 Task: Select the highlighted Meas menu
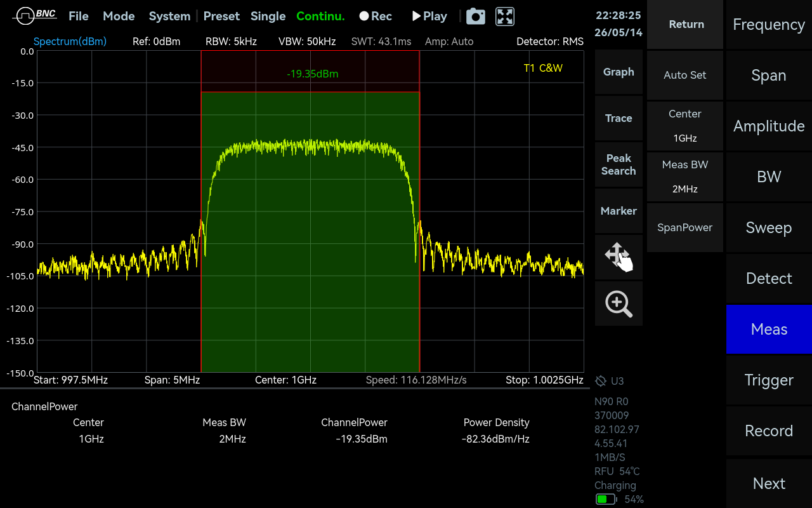coord(769,329)
